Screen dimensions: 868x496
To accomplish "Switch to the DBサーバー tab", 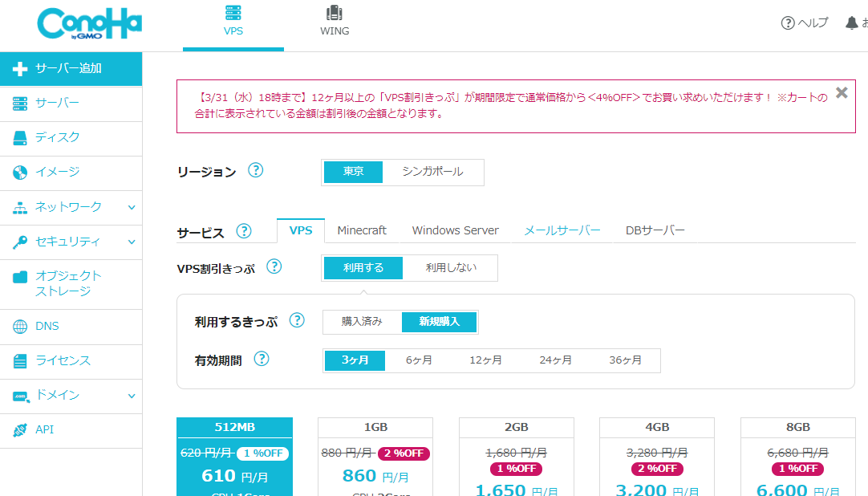I will pos(655,231).
